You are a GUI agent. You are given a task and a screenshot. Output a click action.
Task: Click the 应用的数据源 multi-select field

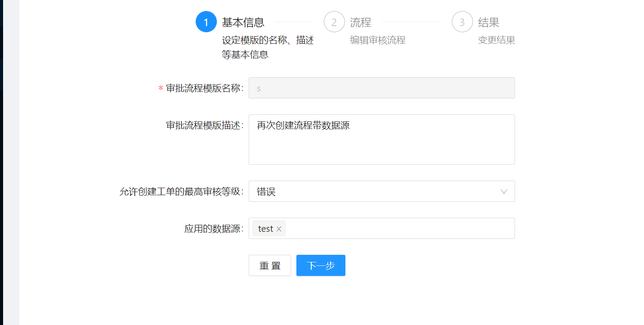click(382, 228)
